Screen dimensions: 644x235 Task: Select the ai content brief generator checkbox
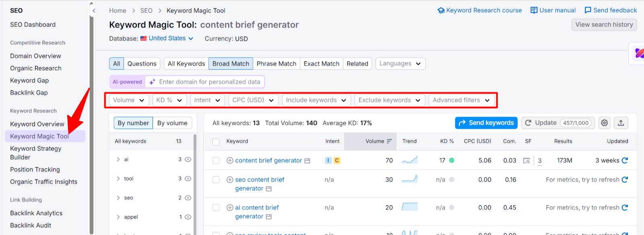pos(216,208)
